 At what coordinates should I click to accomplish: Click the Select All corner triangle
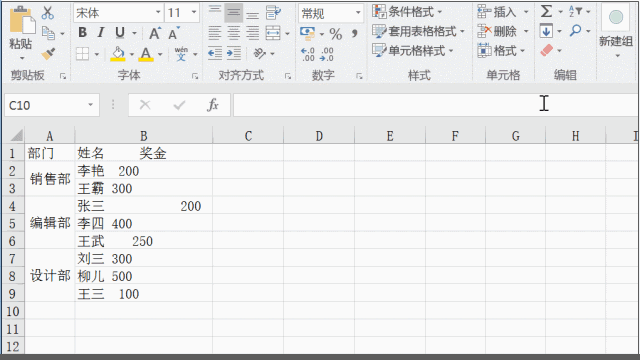pos(16,135)
